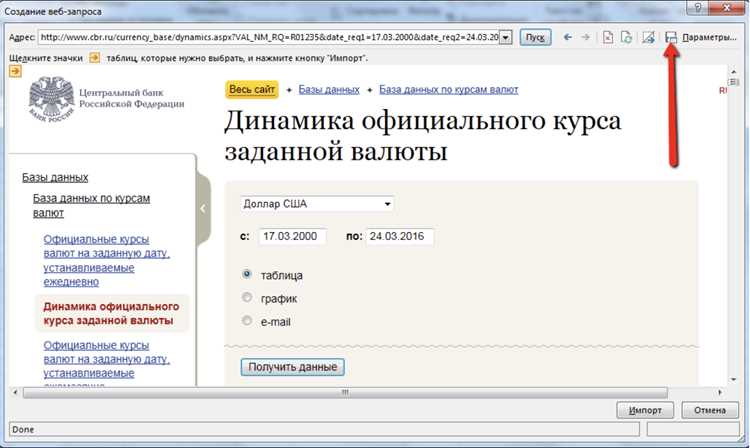Open База данных по курсам валют breadcrumb
Screen dimensions: 750x448
449,89
